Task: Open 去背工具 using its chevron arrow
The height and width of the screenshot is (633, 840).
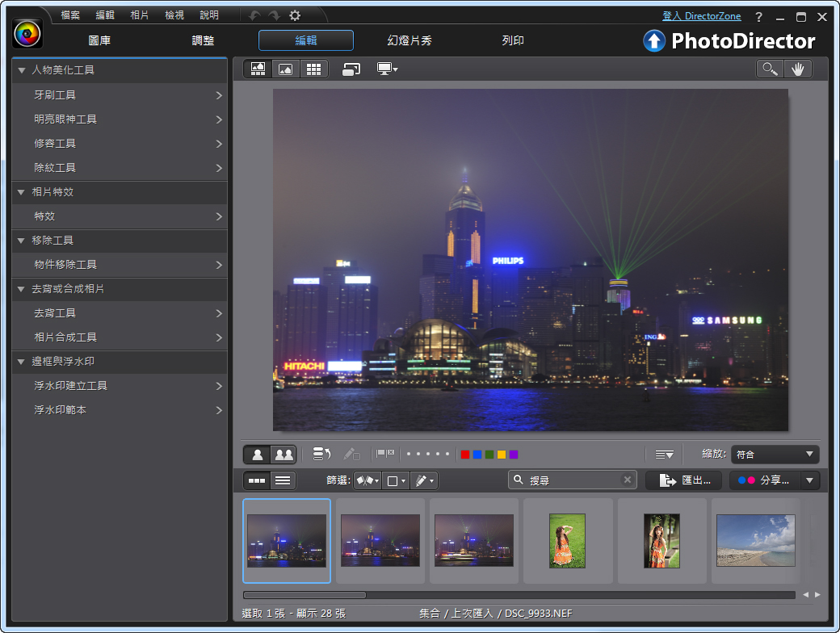Action: [219, 313]
